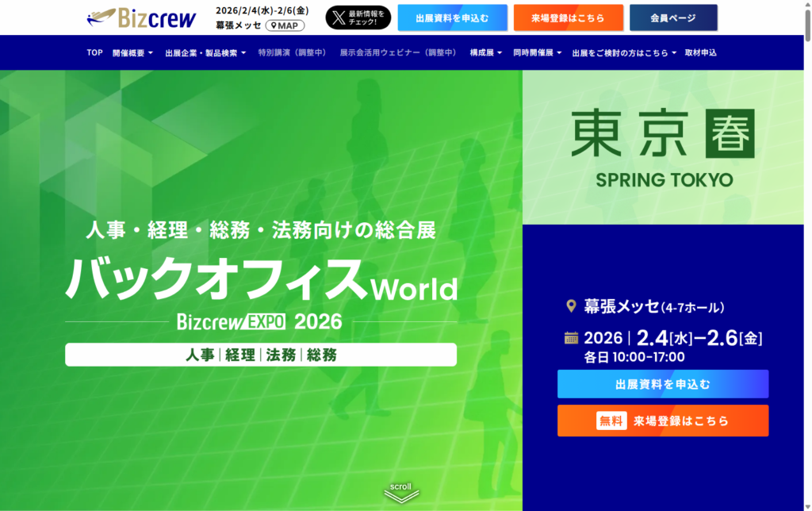Go to TOP in the navigation bar
The height and width of the screenshot is (511, 812).
94,52
